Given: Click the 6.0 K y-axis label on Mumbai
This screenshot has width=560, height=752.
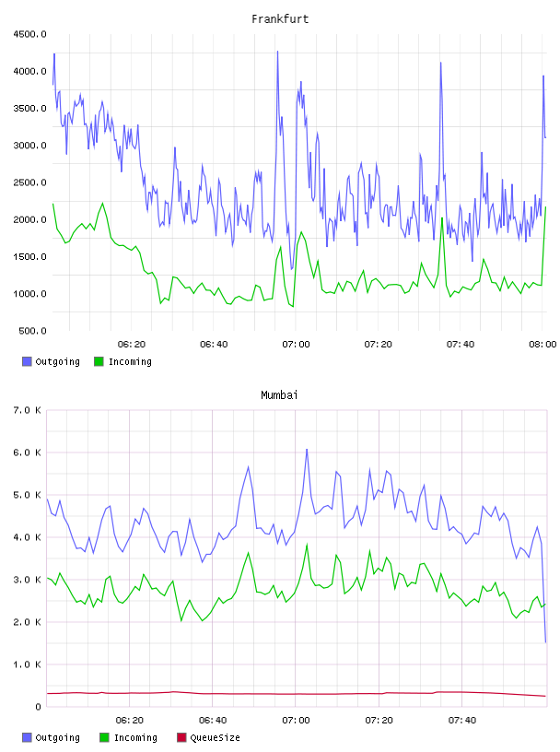Looking at the screenshot, I should tap(27, 452).
